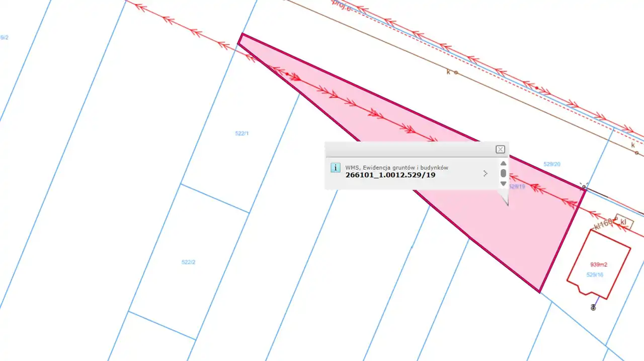Click the 529/20 parcel label

(x=552, y=164)
